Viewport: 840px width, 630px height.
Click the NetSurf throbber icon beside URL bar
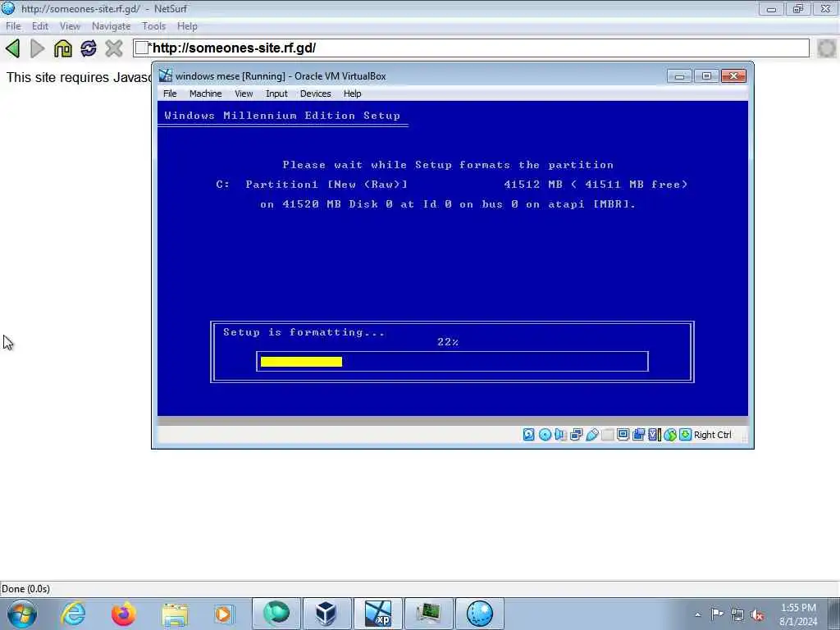pyautogui.click(x=827, y=48)
